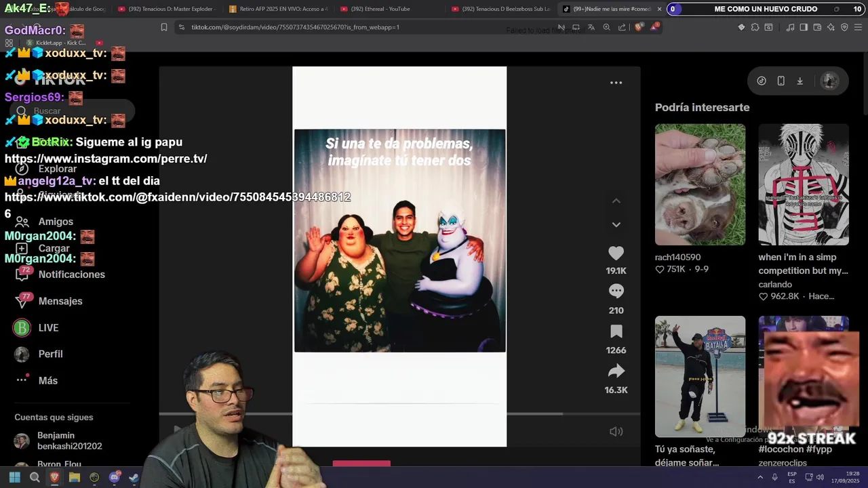Open Kicklet.app bookmark in bookmarks bar
The image size is (868, 488).
[x=56, y=43]
